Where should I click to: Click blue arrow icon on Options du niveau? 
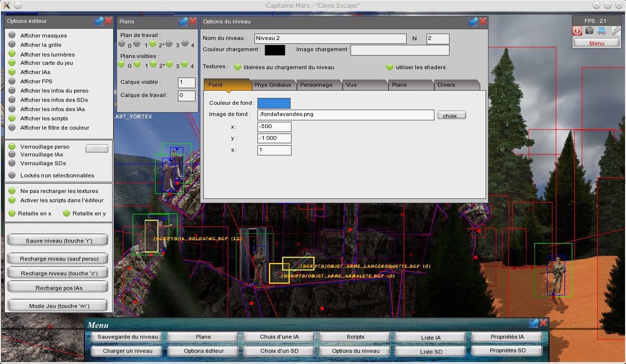(x=473, y=21)
